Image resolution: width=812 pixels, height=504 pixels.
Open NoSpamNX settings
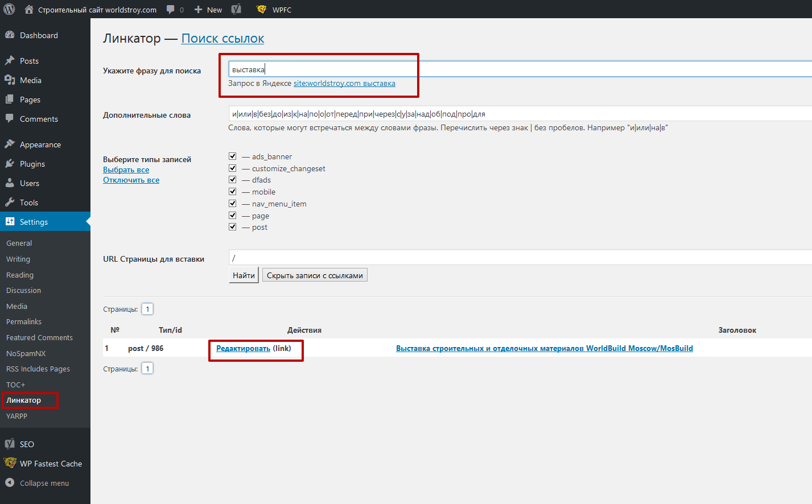[26, 353]
